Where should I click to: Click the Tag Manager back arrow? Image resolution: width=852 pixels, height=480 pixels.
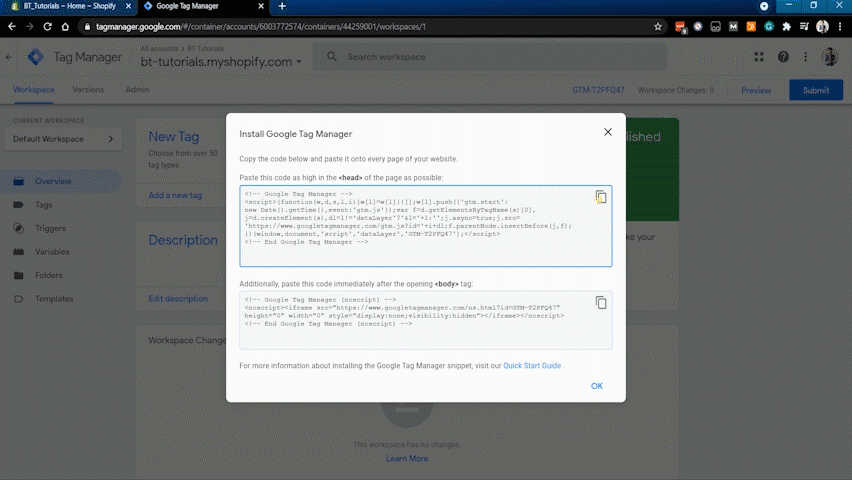tap(9, 57)
